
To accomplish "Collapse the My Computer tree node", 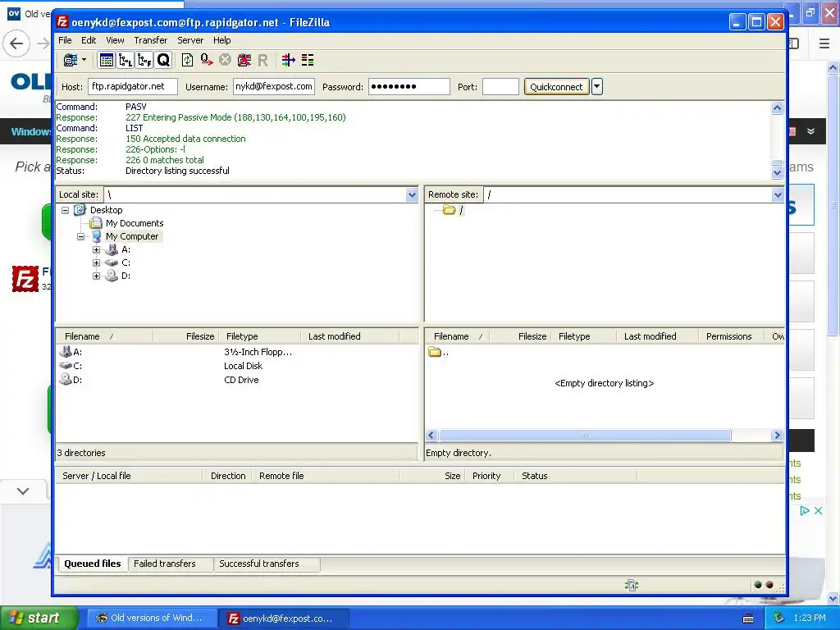I will tap(80, 236).
